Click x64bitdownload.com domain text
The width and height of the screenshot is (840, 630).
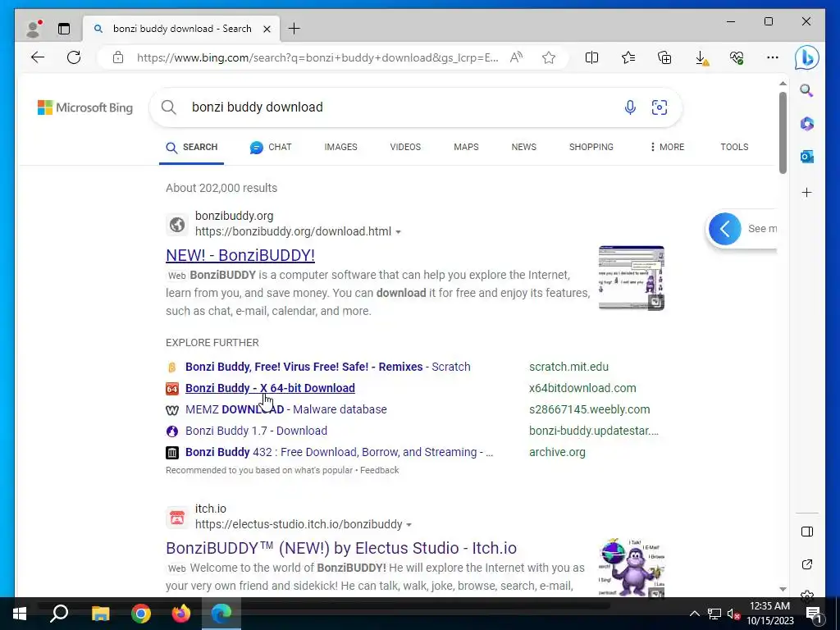(x=583, y=388)
